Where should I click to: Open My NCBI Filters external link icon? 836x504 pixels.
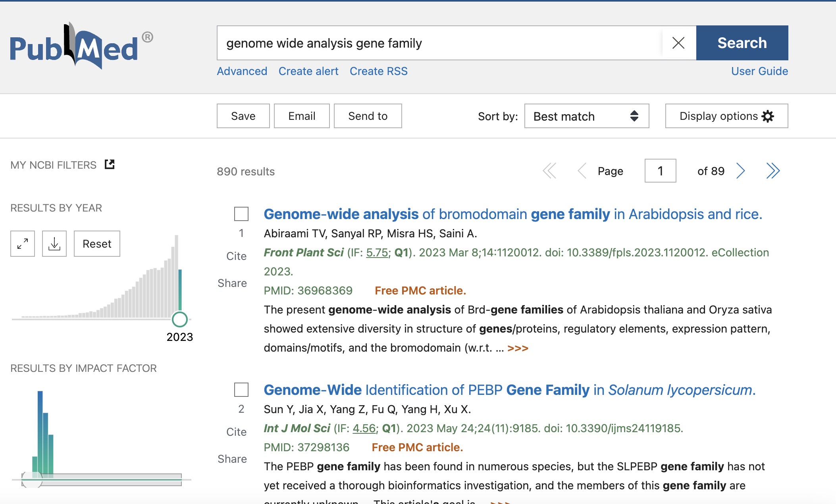point(110,164)
